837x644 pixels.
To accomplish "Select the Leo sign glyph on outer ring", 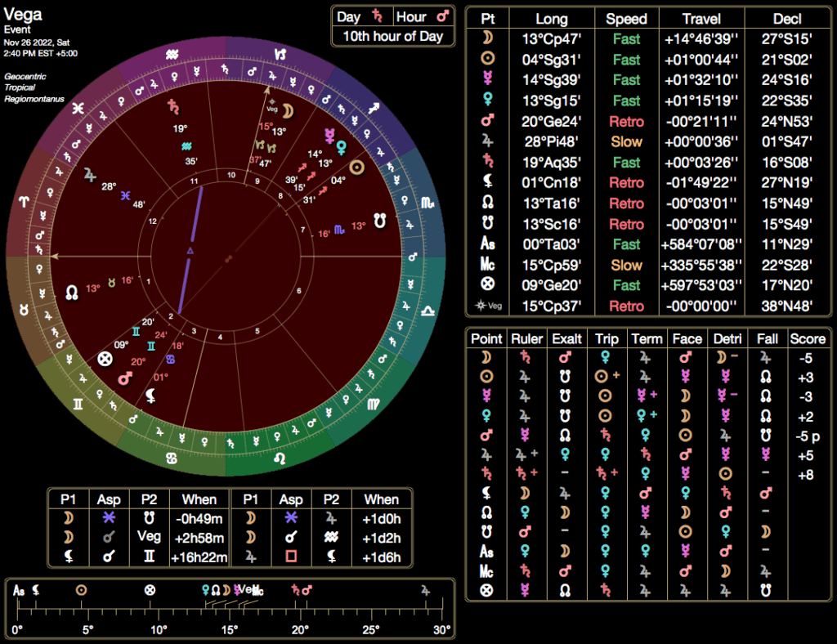I will (280, 458).
